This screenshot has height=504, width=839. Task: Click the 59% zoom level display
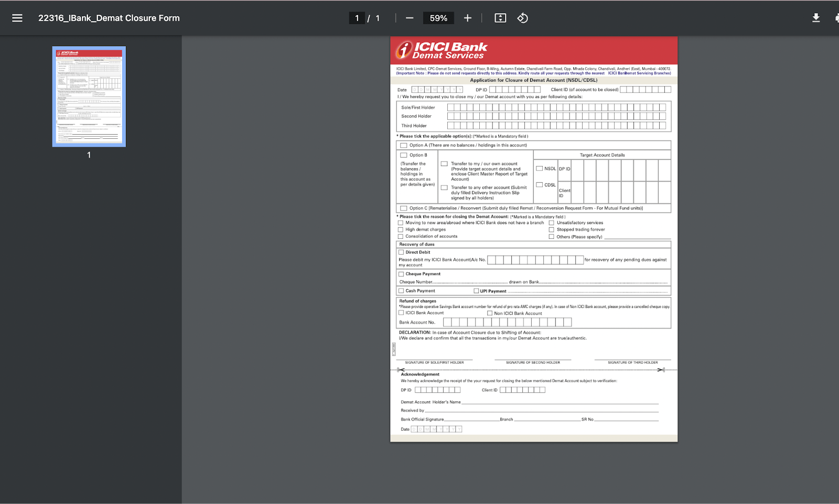point(438,17)
